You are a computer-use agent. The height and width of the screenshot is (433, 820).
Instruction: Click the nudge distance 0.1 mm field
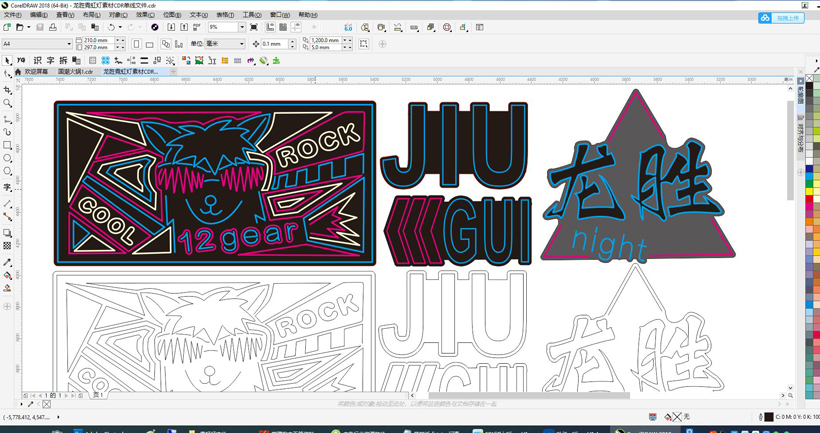coord(274,44)
